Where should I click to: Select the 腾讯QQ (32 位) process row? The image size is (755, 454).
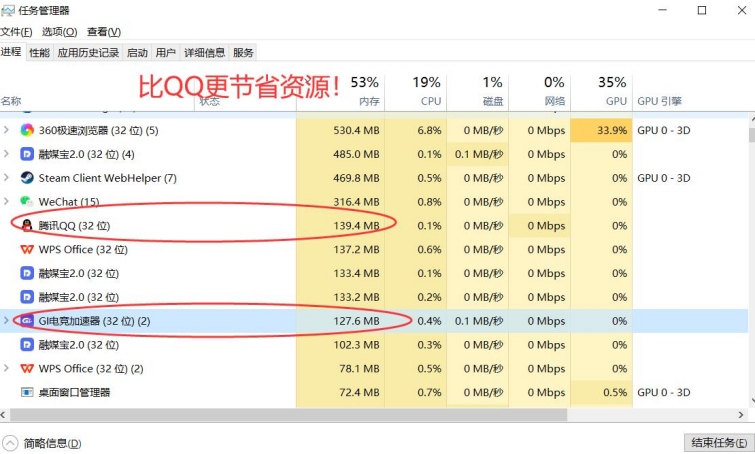pyautogui.click(x=374, y=225)
